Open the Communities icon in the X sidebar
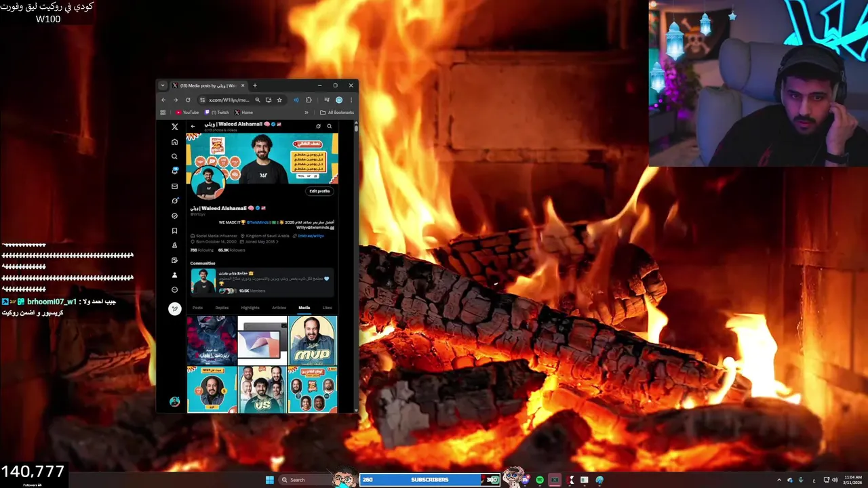Image resolution: width=868 pixels, height=488 pixels. pyautogui.click(x=174, y=245)
